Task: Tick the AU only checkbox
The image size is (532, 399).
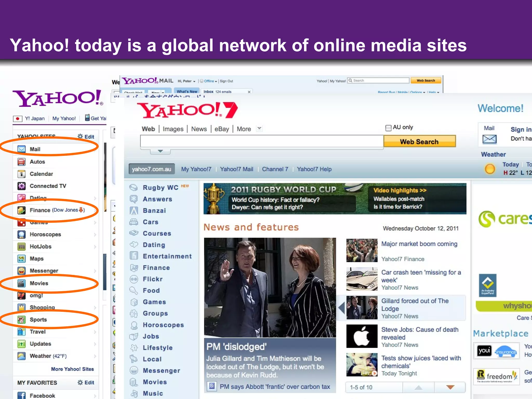Action: click(x=388, y=128)
